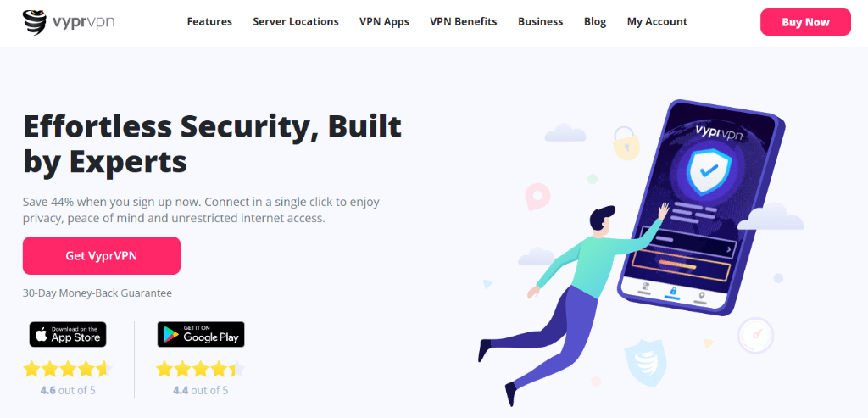Open My Account page
This screenshot has height=418, width=868.
point(657,21)
